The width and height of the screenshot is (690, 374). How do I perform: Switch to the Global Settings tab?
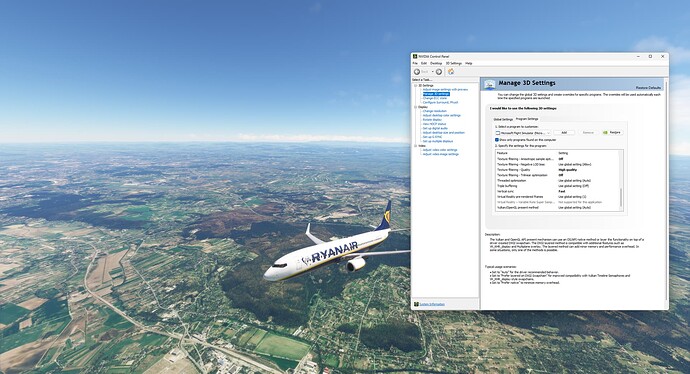503,119
